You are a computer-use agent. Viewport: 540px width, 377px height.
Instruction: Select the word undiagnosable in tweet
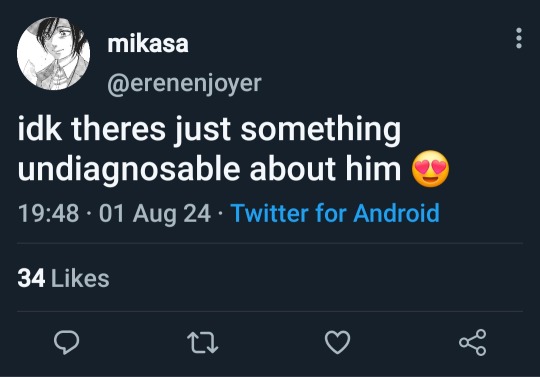[129, 170]
